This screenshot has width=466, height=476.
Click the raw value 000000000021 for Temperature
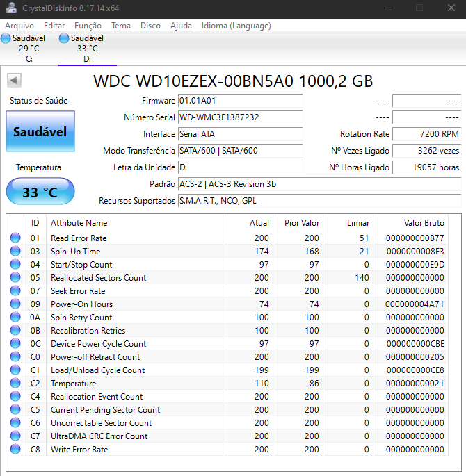[x=415, y=383]
